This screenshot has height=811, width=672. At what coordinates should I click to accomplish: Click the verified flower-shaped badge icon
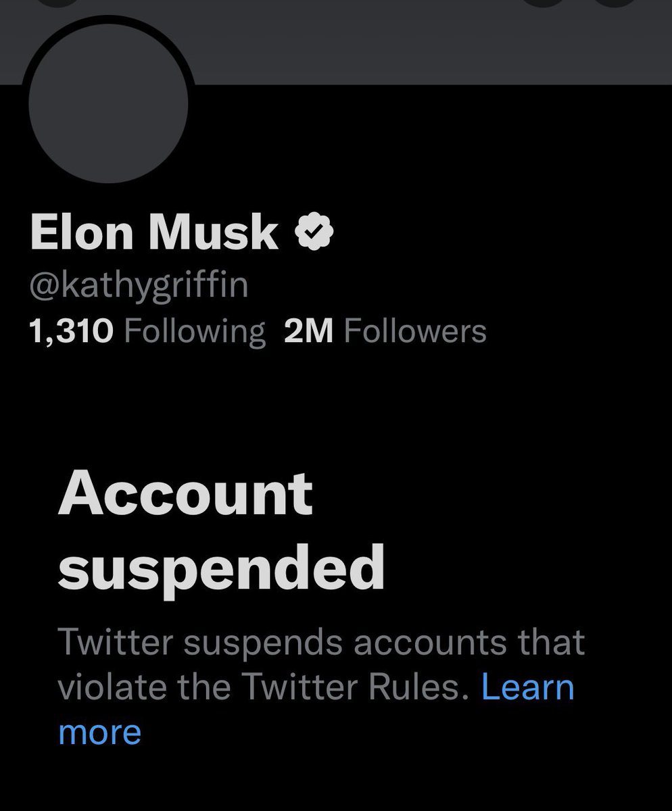(x=314, y=231)
